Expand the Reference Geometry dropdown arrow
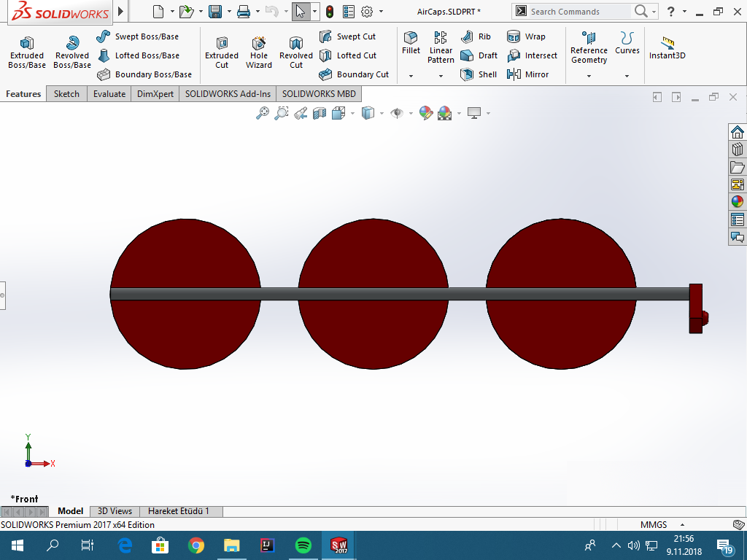747x560 pixels. [589, 76]
